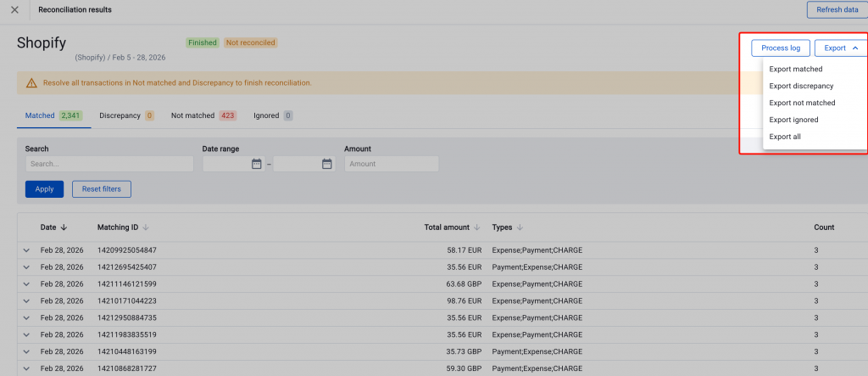Sort by Types column arrow
The image size is (868, 376).
520,227
